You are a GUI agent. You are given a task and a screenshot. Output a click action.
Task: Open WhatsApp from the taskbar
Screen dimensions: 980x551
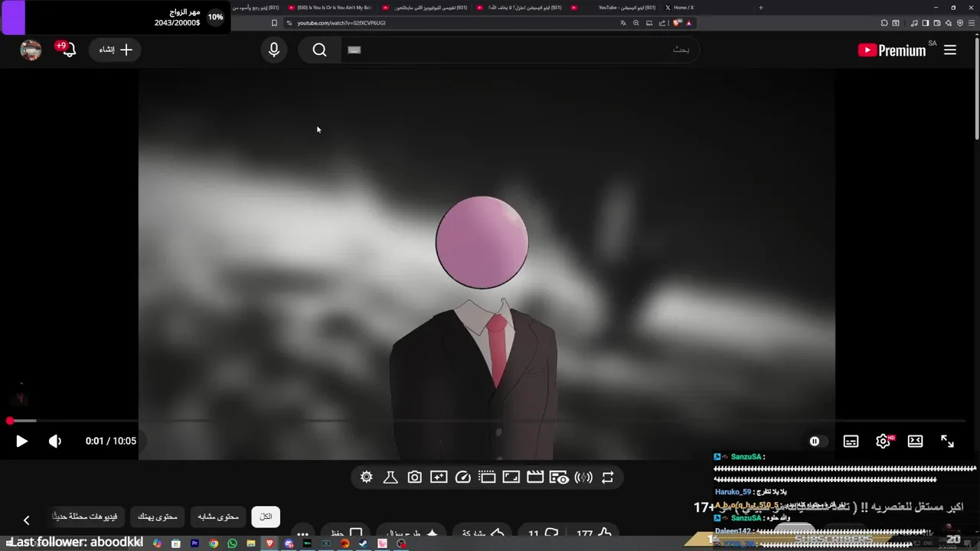pyautogui.click(x=232, y=543)
